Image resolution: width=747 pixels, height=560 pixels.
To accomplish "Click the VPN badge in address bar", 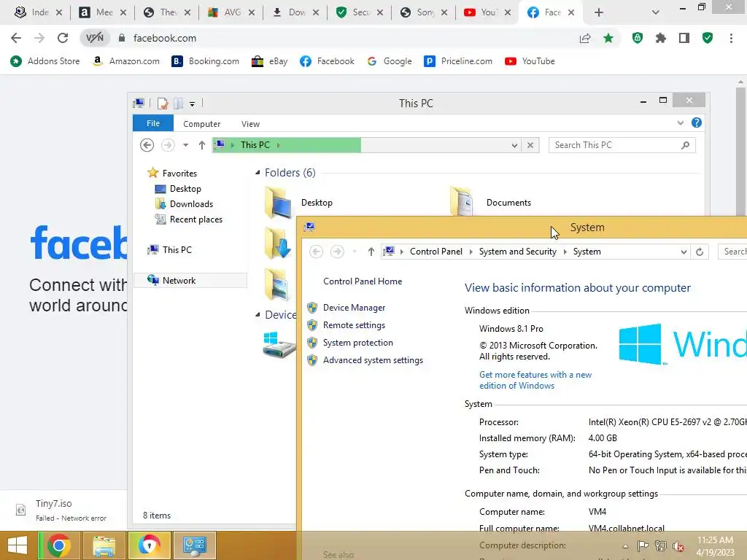I will (x=94, y=38).
